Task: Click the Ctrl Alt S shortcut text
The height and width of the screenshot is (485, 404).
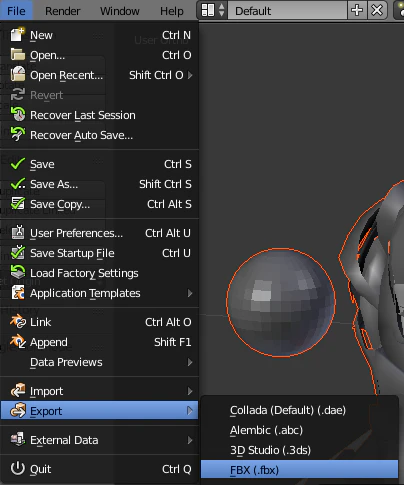Action: pyautogui.click(x=169, y=204)
